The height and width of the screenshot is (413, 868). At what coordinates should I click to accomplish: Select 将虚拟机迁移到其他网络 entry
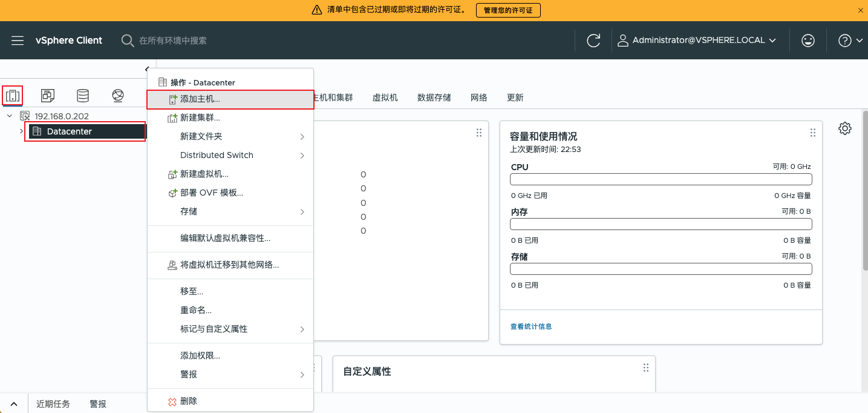point(230,265)
